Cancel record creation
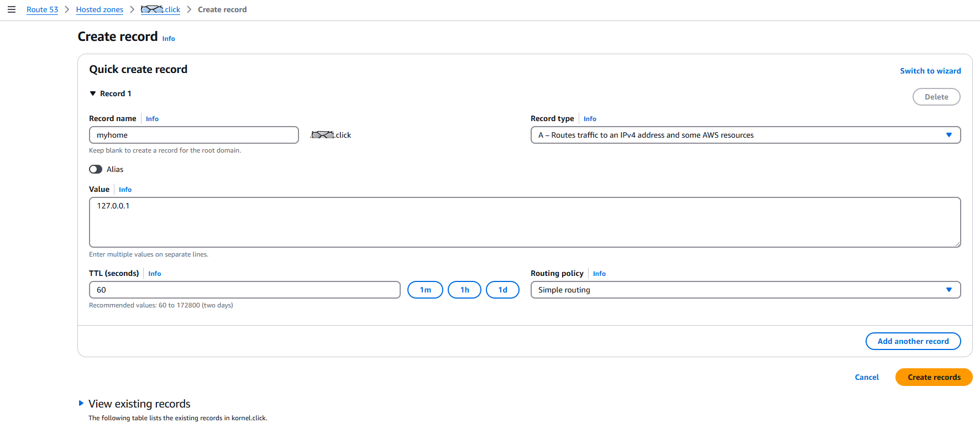The height and width of the screenshot is (423, 980). 867,377
